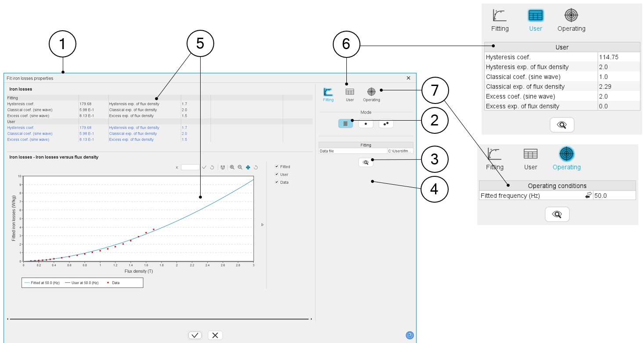Select the two-point fitting mode
The image size is (644, 343).
click(386, 124)
